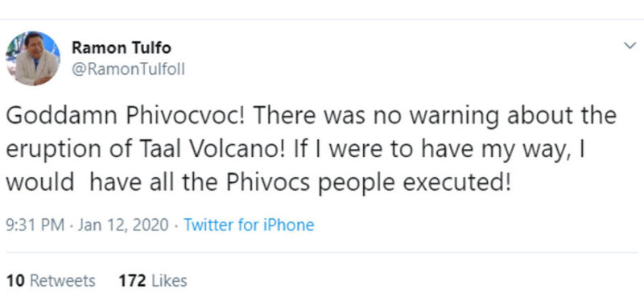Open the Twitter for iPhone source link
This screenshot has height=302, width=644.
249,225
